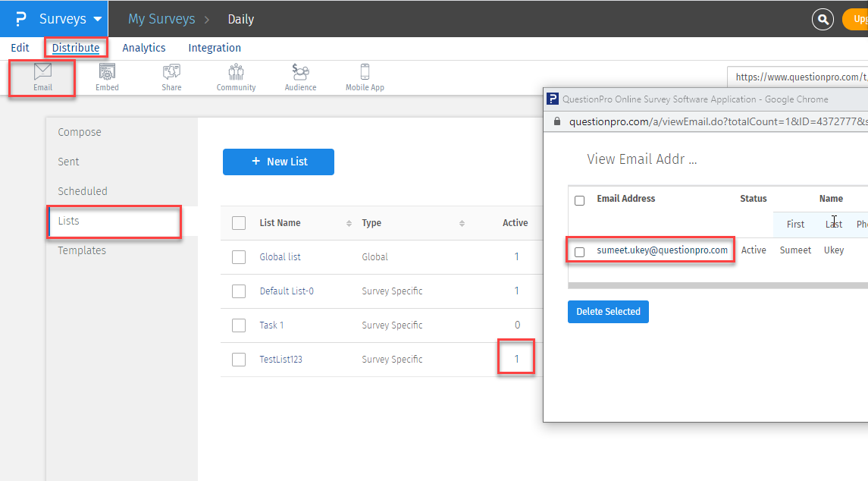This screenshot has height=481, width=868.
Task: Open the Templates sidebar item
Action: pos(82,250)
